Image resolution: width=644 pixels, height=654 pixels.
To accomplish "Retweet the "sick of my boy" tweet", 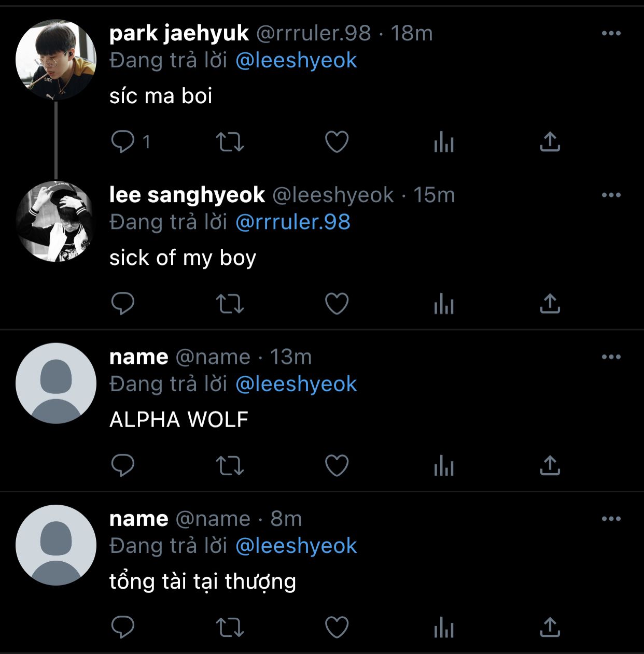I will pos(230,304).
